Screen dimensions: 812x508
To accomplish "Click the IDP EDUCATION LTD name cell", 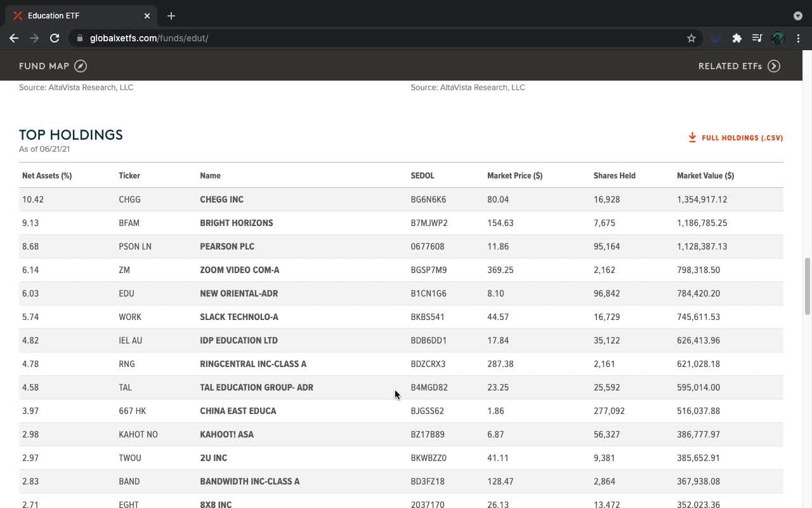I will [x=239, y=340].
